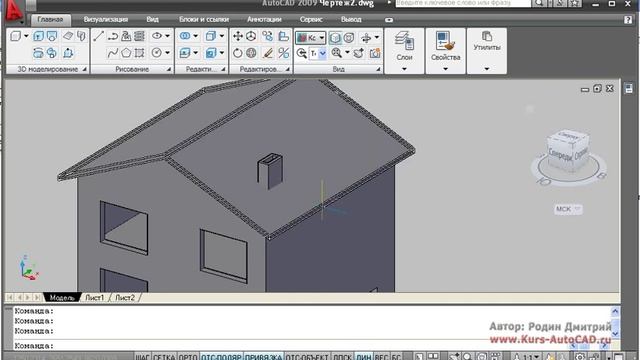Click the search keyword input field
The height and width of the screenshot is (360, 640).
point(463,3)
